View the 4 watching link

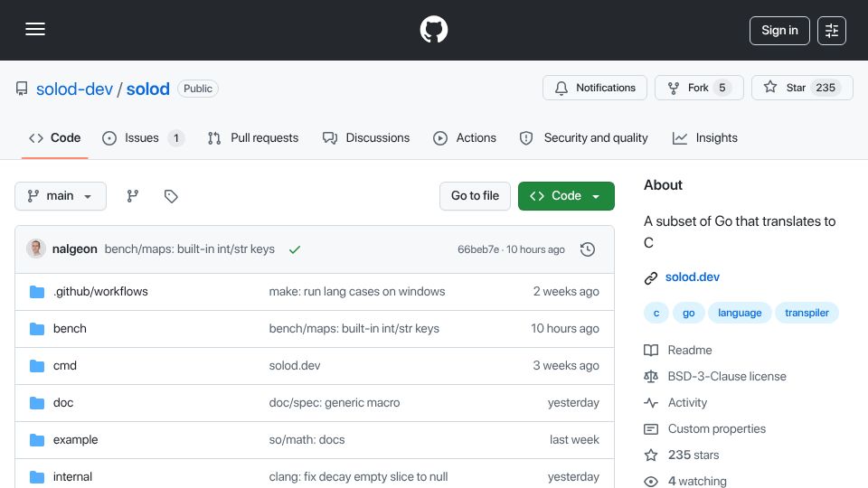[685, 481]
